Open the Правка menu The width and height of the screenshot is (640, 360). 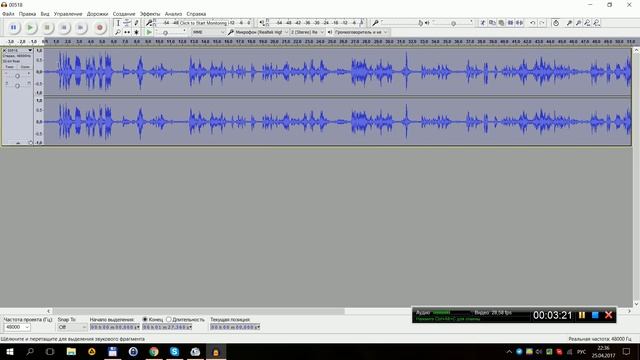click(x=27, y=14)
